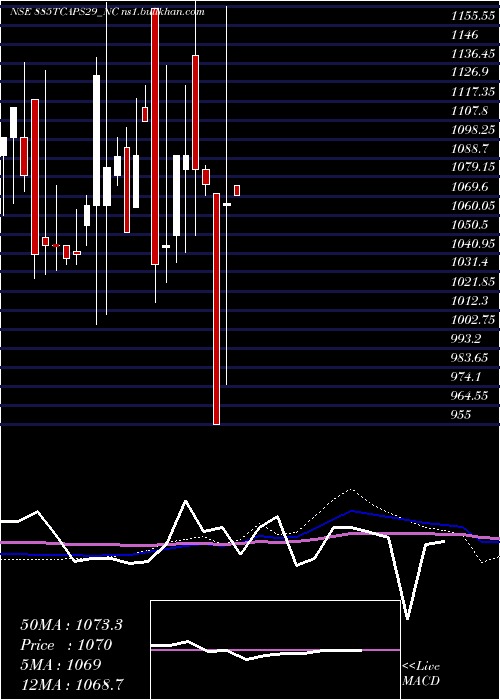Click the 12MA : 1068.7 readout
Screen dimensions: 500x700
coord(72,684)
